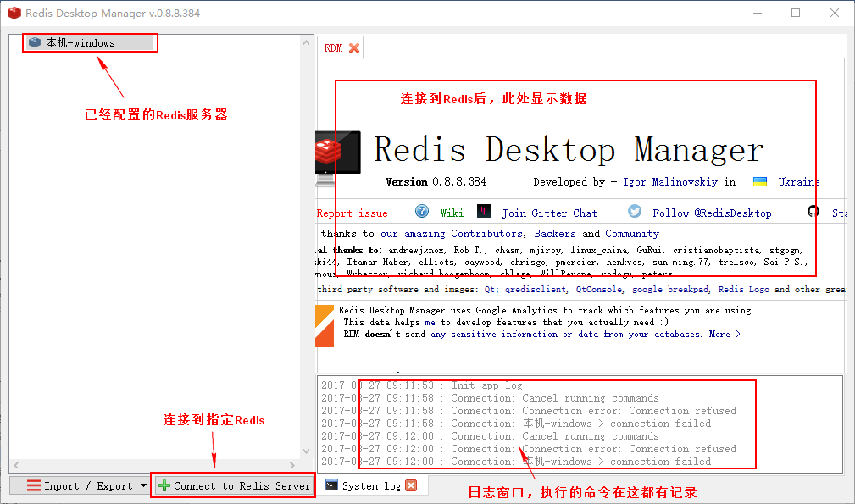Click the Gitter chat icon
855x504 pixels.
point(484,212)
